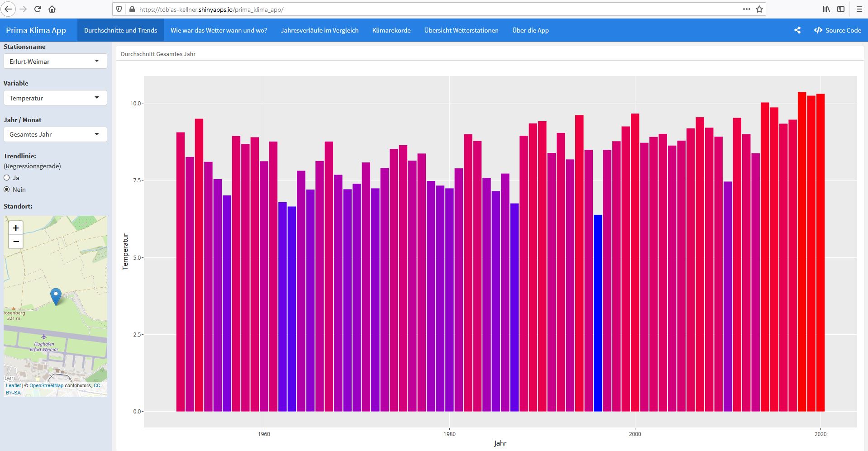The height and width of the screenshot is (451, 868).
Task: Bookmark this page with the star icon
Action: [759, 9]
